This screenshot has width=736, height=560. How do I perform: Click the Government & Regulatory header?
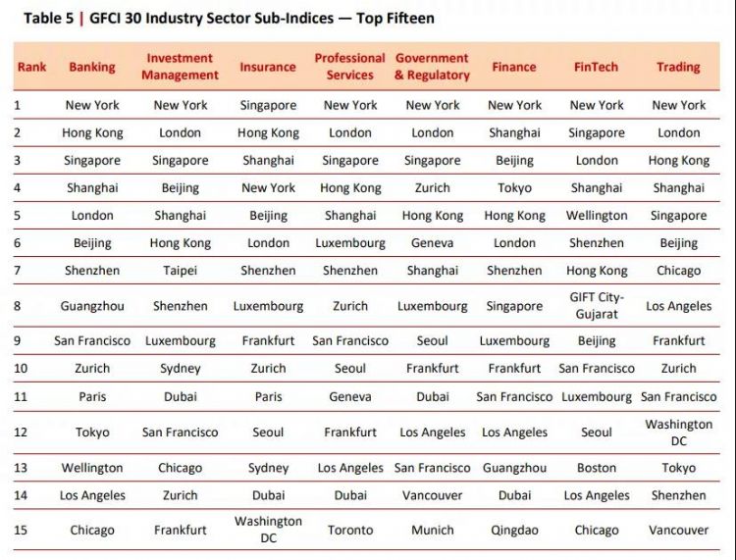tap(432, 67)
